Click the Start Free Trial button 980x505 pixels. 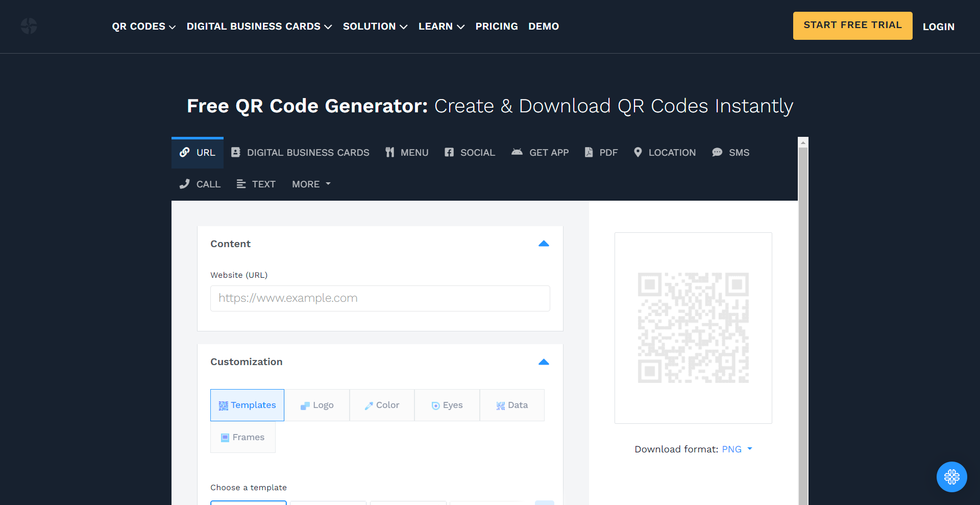point(852,26)
